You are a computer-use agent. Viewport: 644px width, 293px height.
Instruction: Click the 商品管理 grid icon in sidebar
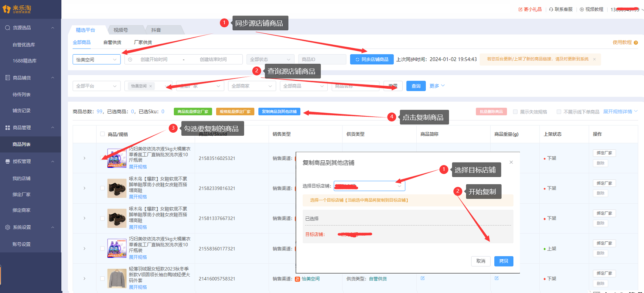click(x=8, y=128)
